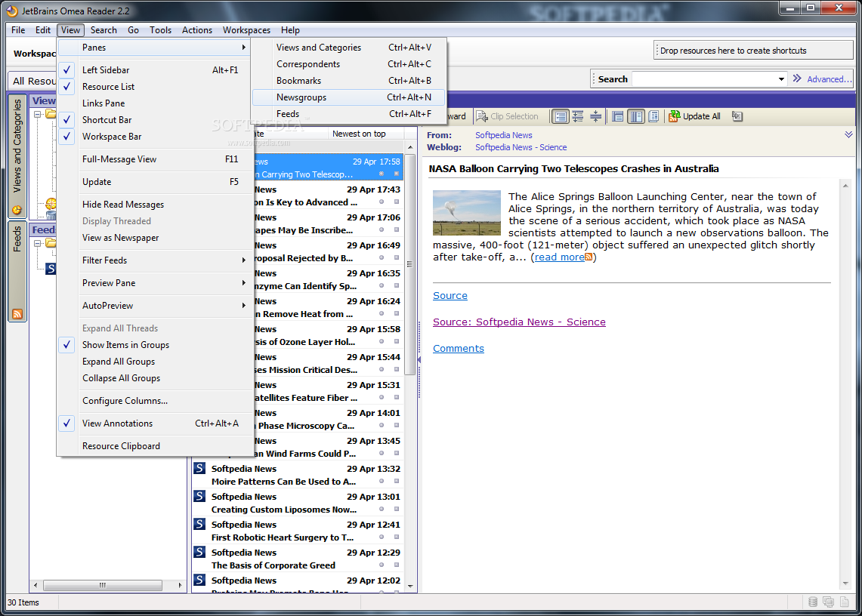Screen dimensions: 862x616
Task: Open the Workspaces menu
Action: 246,30
